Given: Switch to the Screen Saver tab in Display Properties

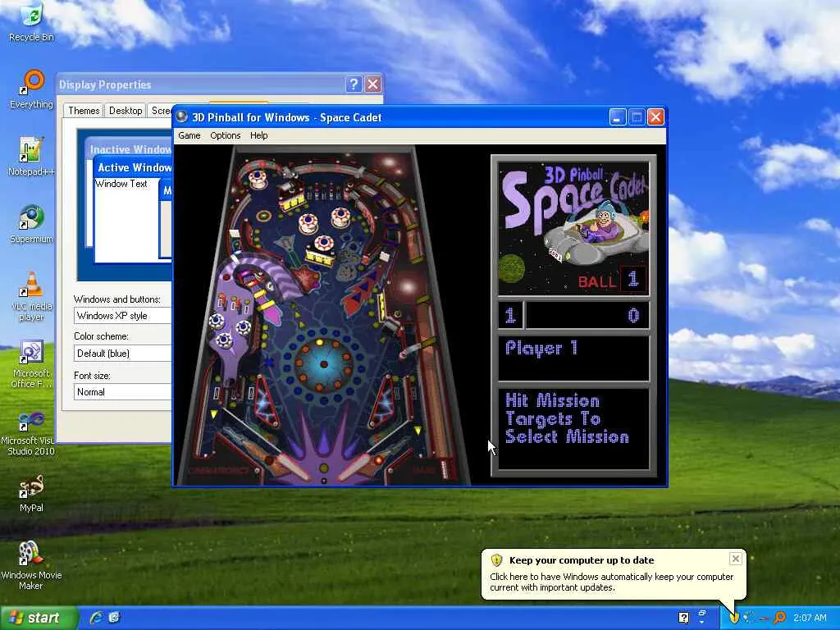Looking at the screenshot, I should (x=160, y=111).
